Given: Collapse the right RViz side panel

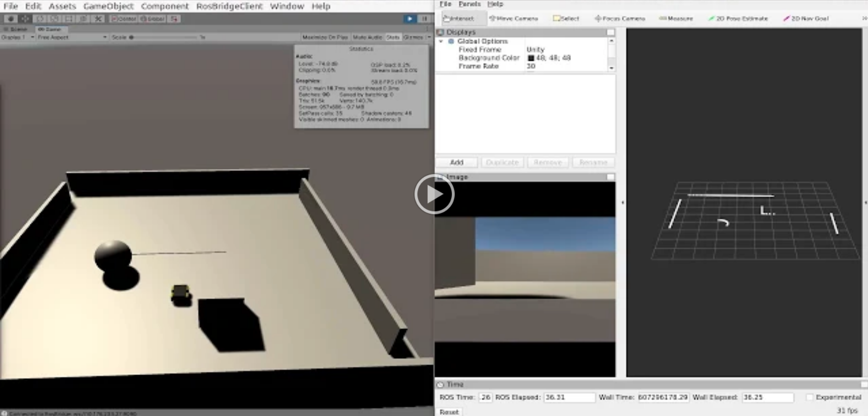Looking at the screenshot, I should coord(865,202).
